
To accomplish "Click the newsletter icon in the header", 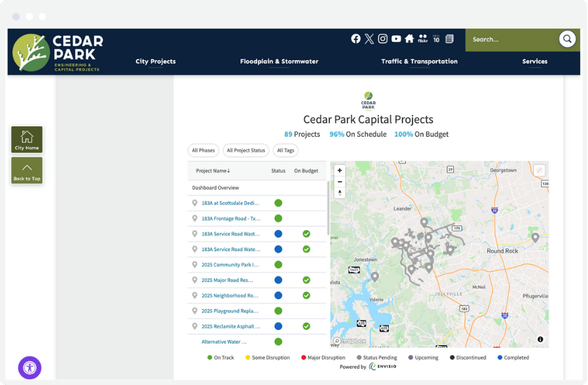I will (449, 39).
